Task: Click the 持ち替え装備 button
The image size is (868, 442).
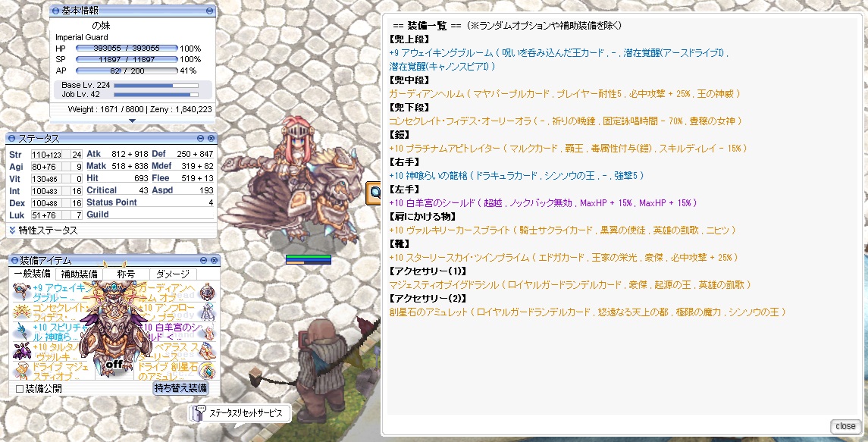Action: 181,387
